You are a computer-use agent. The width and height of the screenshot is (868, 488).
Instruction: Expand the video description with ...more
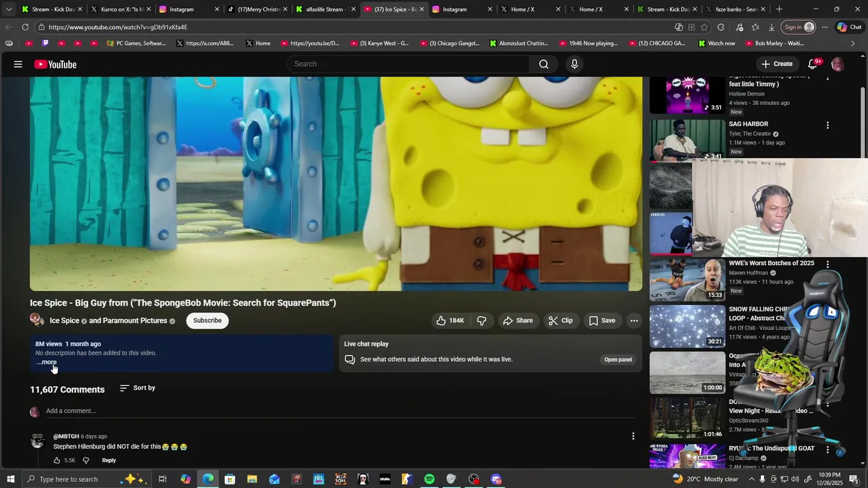pyautogui.click(x=47, y=362)
